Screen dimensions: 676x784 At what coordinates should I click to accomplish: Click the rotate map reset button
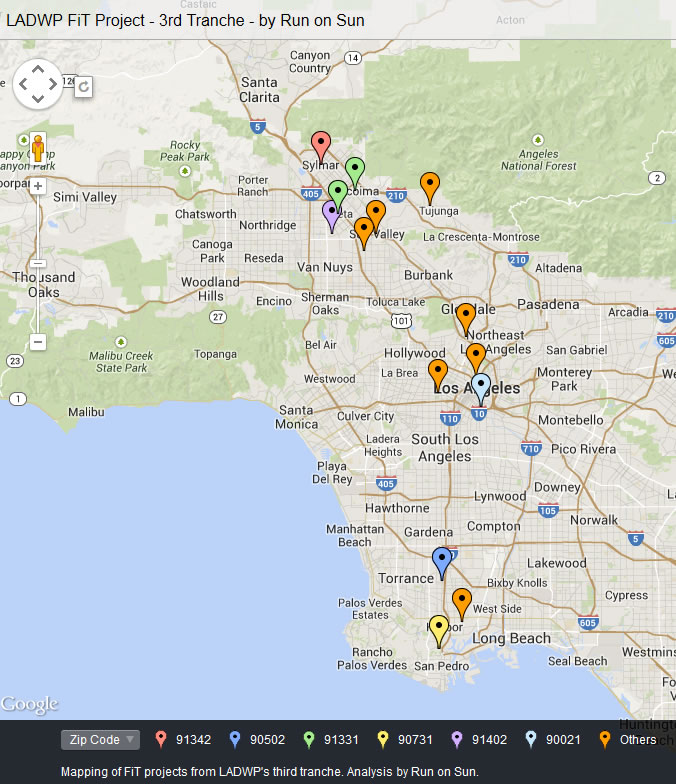pos(84,86)
